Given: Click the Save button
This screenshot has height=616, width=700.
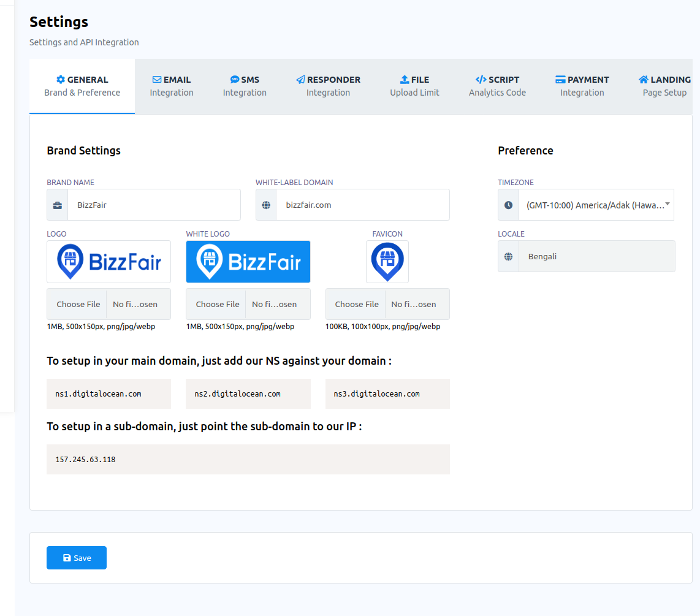Looking at the screenshot, I should (x=77, y=558).
